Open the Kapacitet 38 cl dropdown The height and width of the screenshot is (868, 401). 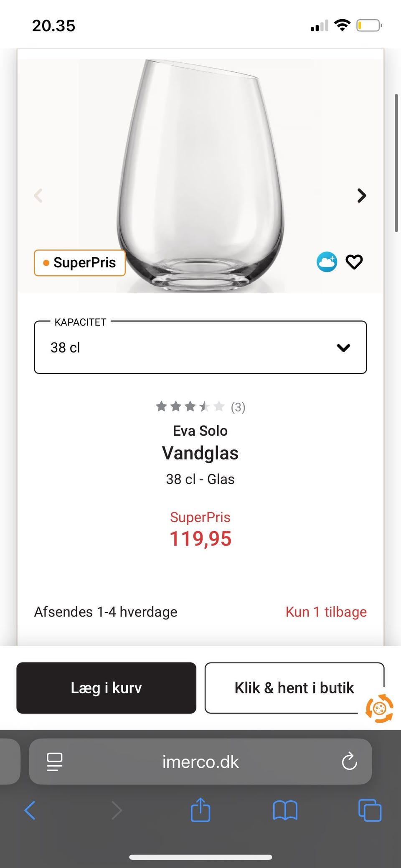[x=200, y=348]
